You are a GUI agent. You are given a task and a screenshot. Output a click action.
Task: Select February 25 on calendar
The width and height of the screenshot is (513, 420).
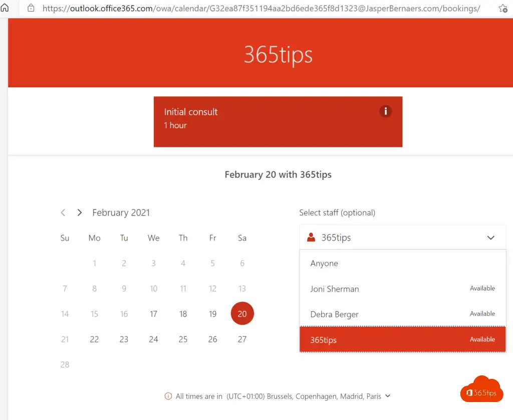(x=183, y=339)
